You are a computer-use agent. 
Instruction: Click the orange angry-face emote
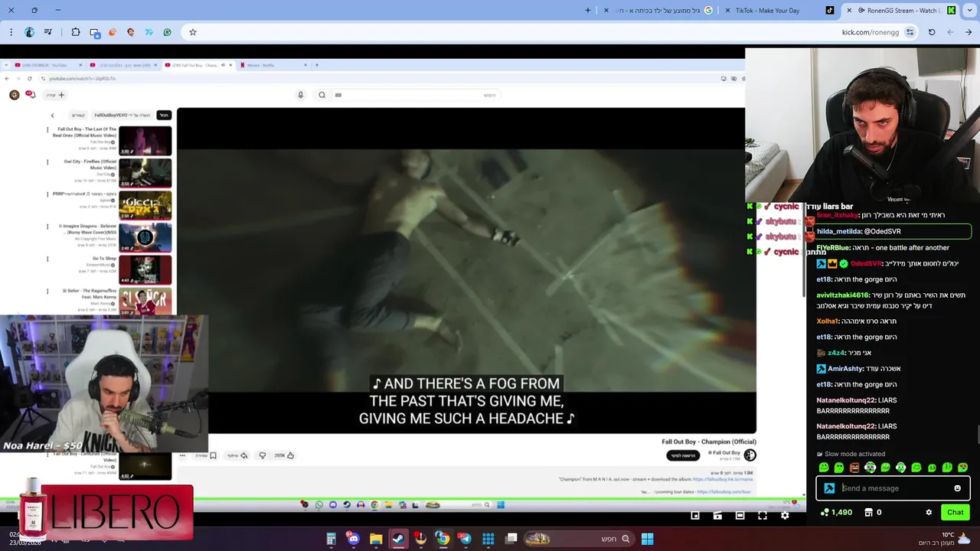point(854,468)
